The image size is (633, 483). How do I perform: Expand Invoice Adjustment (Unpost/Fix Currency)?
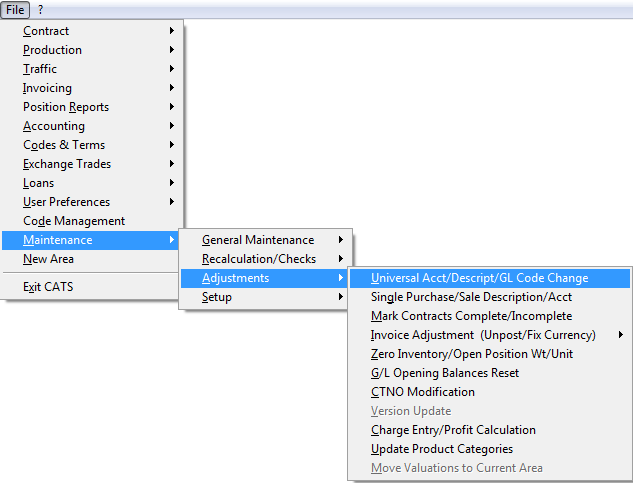pos(490,335)
